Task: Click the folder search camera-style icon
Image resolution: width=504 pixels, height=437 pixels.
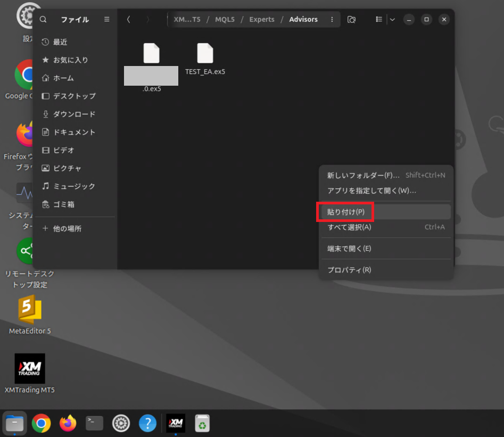Action: (351, 20)
